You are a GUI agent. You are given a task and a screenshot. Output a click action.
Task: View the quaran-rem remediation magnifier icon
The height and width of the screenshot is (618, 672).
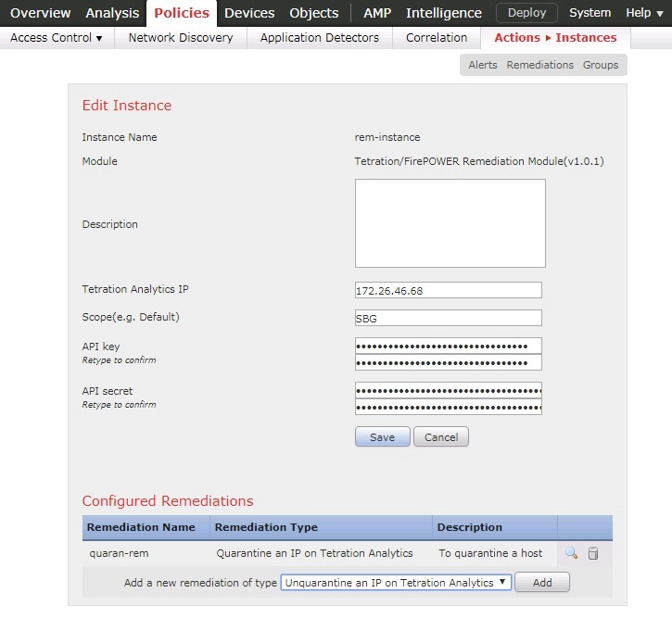(571, 553)
